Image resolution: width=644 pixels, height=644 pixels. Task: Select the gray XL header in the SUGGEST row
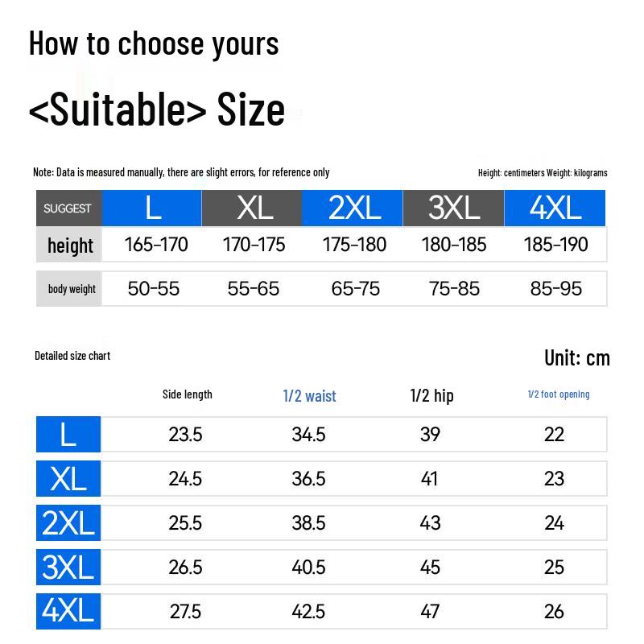coord(253,208)
